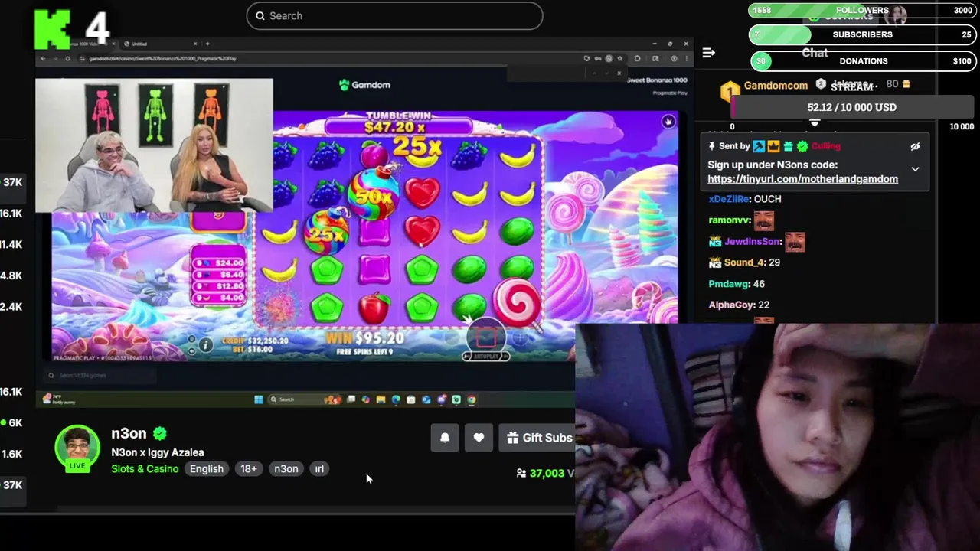This screenshot has height=551, width=980.
Task: Click the $24.00 row in the win list
Action: [x=220, y=262]
